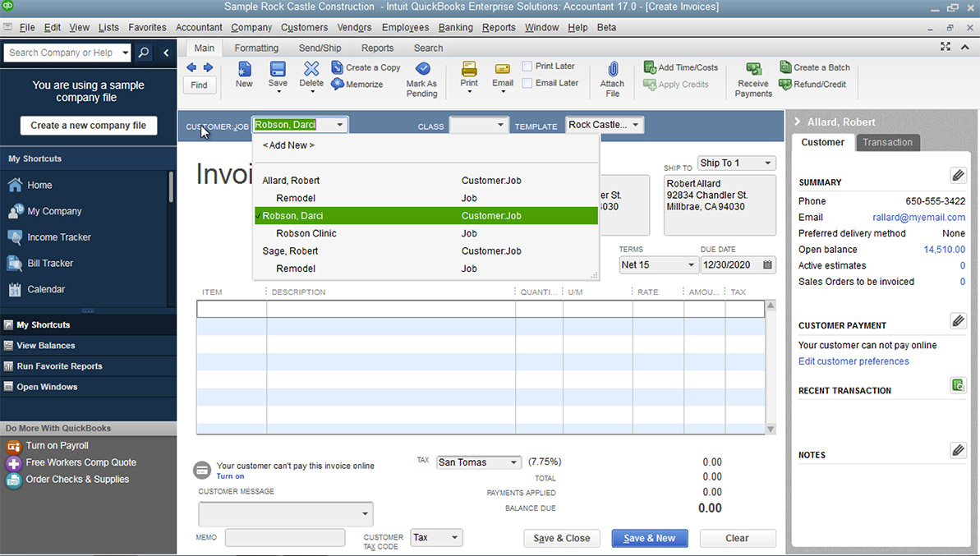
Task: Click Create a new company file
Action: (x=88, y=126)
